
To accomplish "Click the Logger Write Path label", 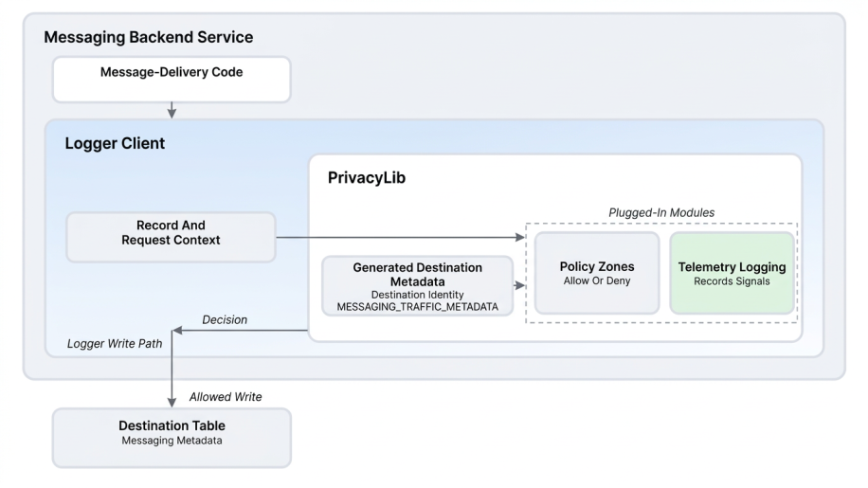I will 115,344.
